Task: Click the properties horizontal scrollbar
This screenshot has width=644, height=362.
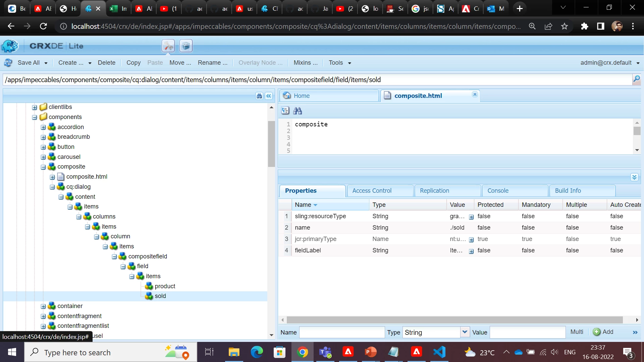Action: pyautogui.click(x=454, y=320)
